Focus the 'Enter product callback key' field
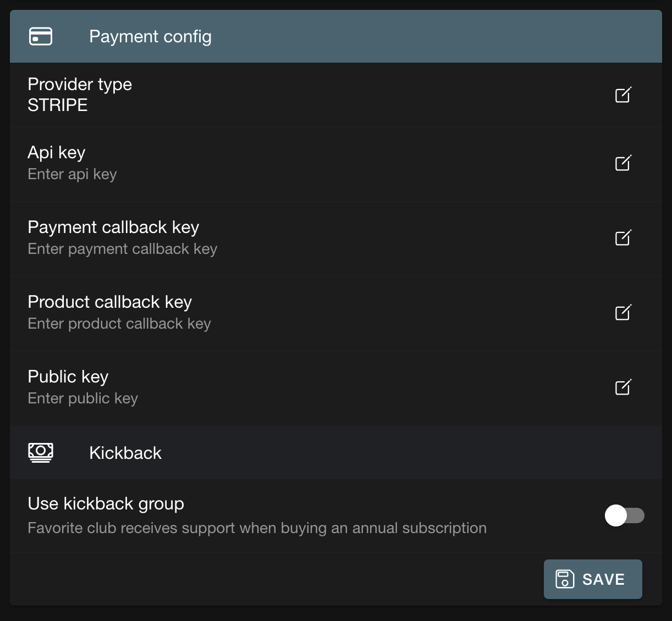Screen dimensions: 672x621 119,324
